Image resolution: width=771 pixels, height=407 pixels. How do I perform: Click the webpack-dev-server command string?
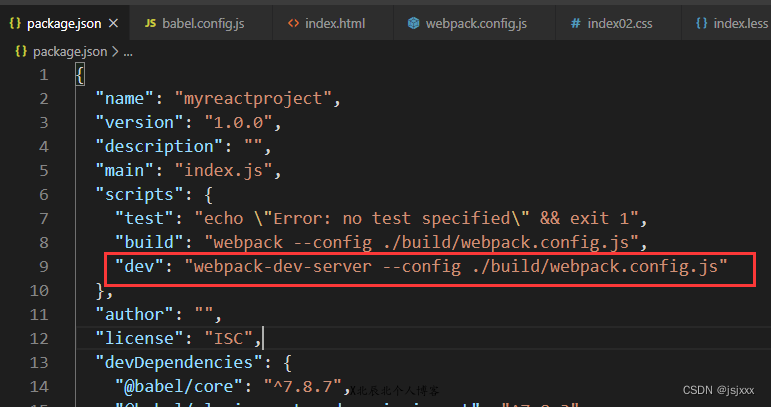coord(456,266)
